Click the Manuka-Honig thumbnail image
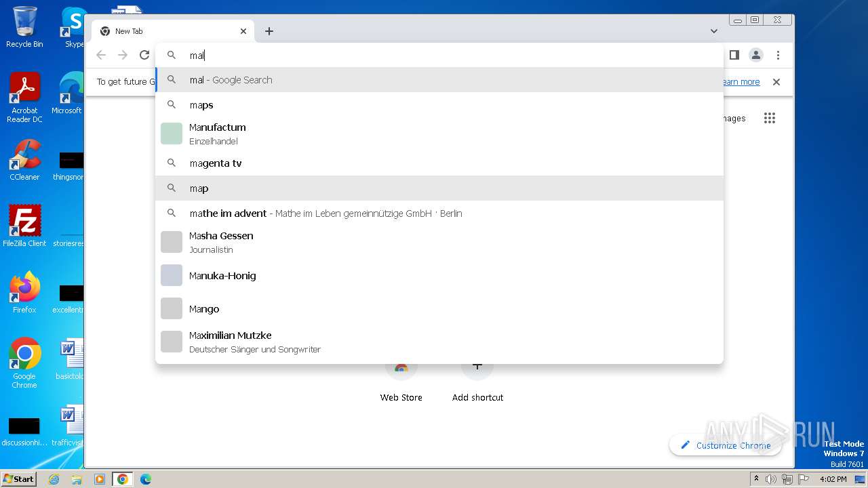Image resolution: width=868 pixels, height=488 pixels. [172, 275]
